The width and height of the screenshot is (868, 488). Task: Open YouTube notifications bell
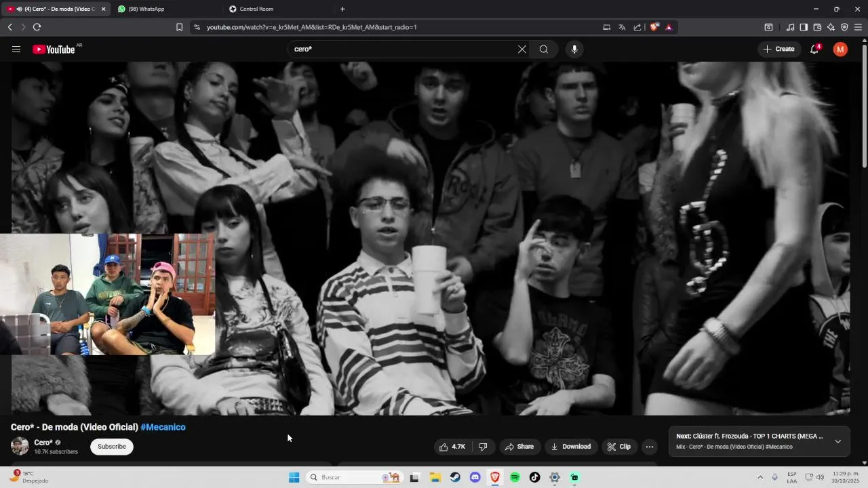click(814, 49)
